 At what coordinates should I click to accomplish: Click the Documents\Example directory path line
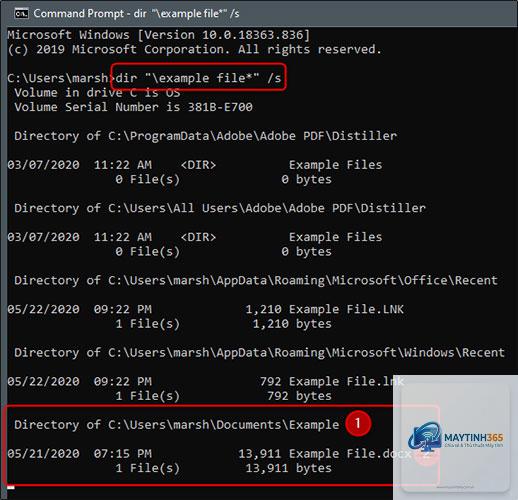tap(177, 425)
